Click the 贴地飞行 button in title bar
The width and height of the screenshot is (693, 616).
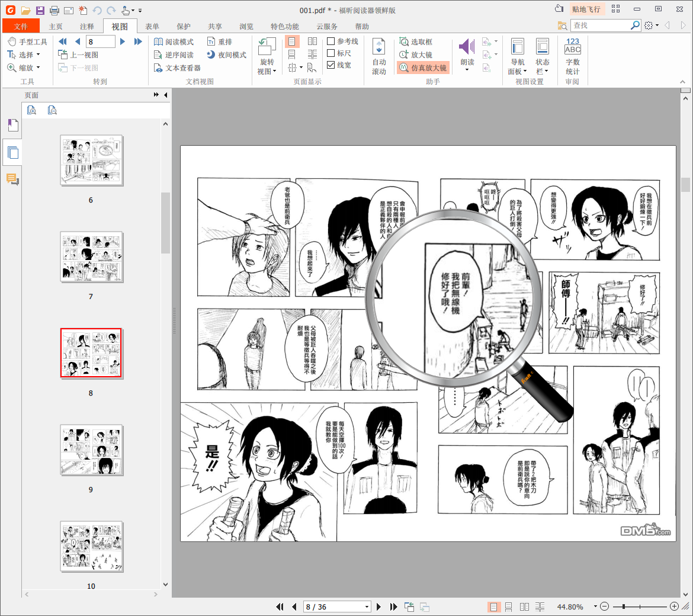click(x=586, y=9)
